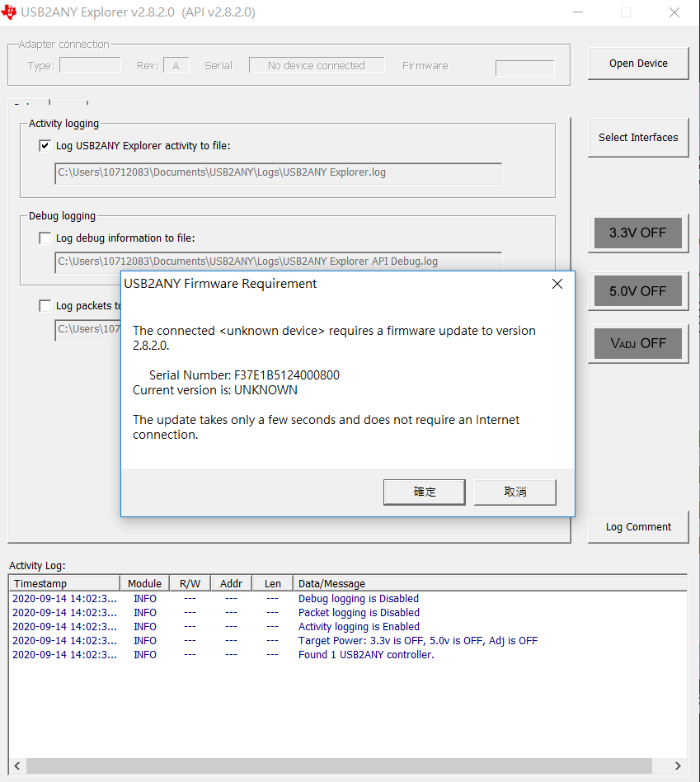This screenshot has width=700, height=782.
Task: Click the Addr column header
Action: 231,583
